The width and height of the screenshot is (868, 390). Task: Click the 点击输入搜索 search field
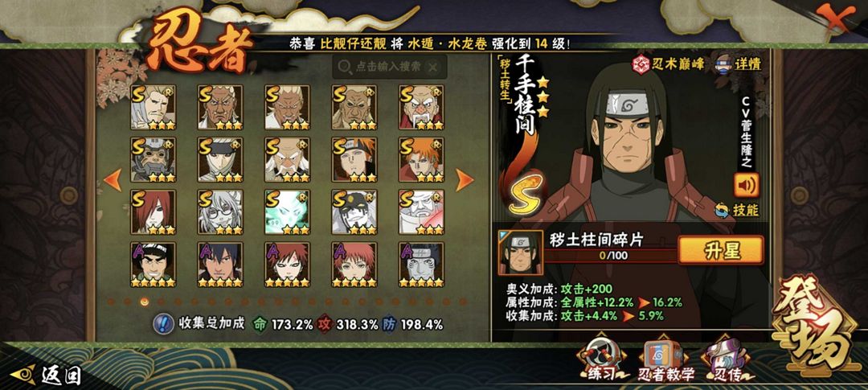point(390,67)
